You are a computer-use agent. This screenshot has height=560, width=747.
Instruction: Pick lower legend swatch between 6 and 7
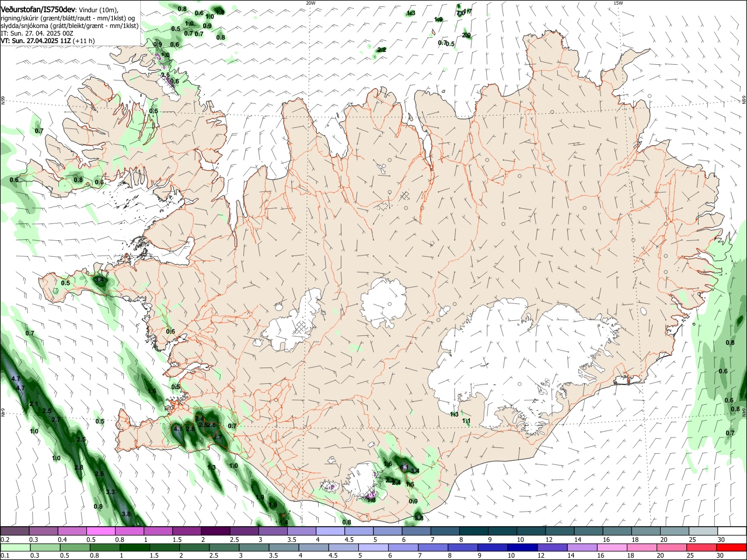[404, 547]
